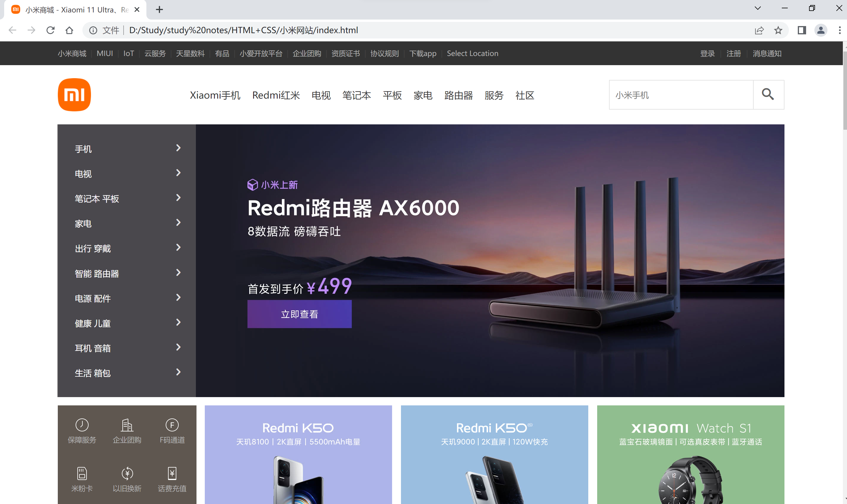Expand the 手机 category in the sidebar
The height and width of the screenshot is (504, 847).
click(x=178, y=148)
